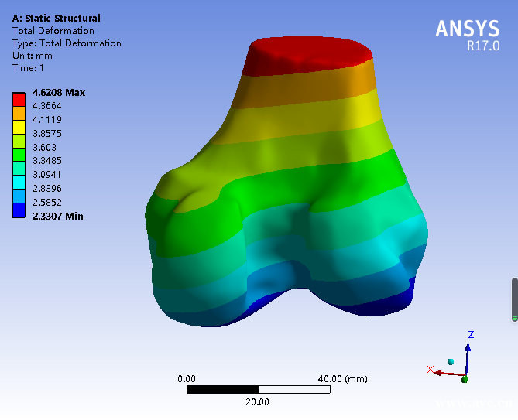Image resolution: width=518 pixels, height=420 pixels.
Task: Select the dark blue band in the legend
Action: click(x=19, y=210)
